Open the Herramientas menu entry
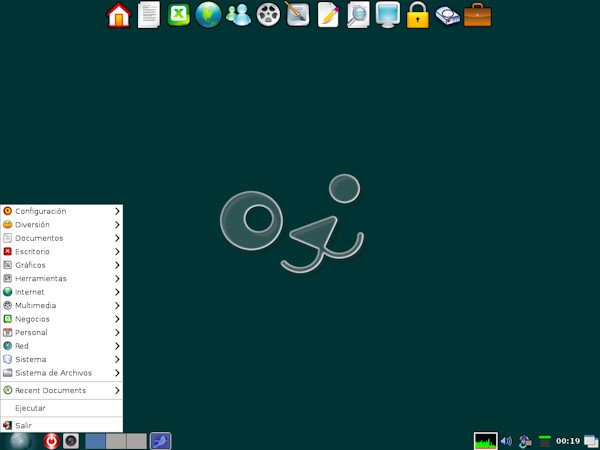The image size is (600, 450). (x=62, y=279)
